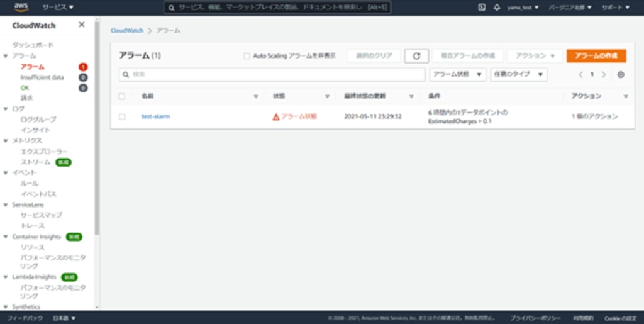Viewport: 644px width, 324px height.
Task: Click the CloudWatch breadcrumb link
Action: pos(127,31)
